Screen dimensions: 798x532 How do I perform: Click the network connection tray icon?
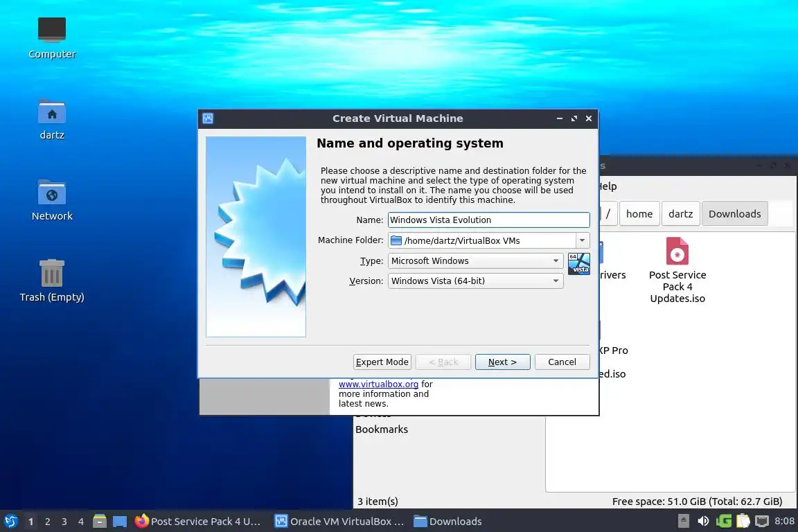click(762, 521)
